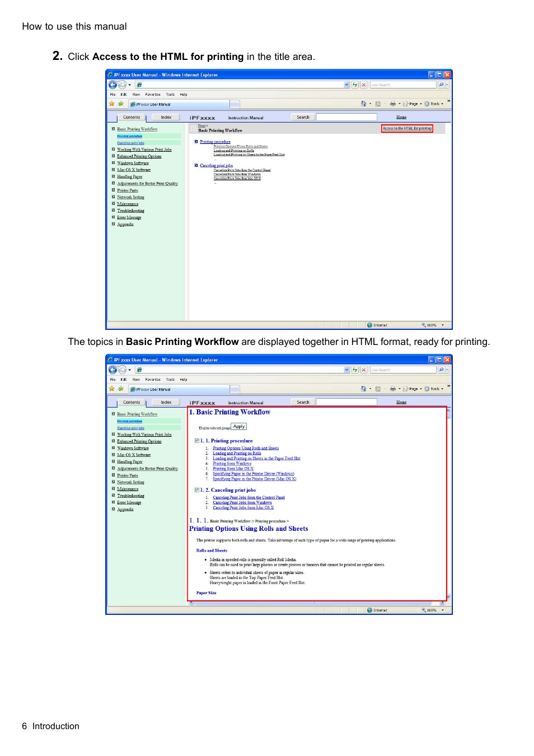
Task: Click Back arrow in upper browser window
Action: point(113,85)
